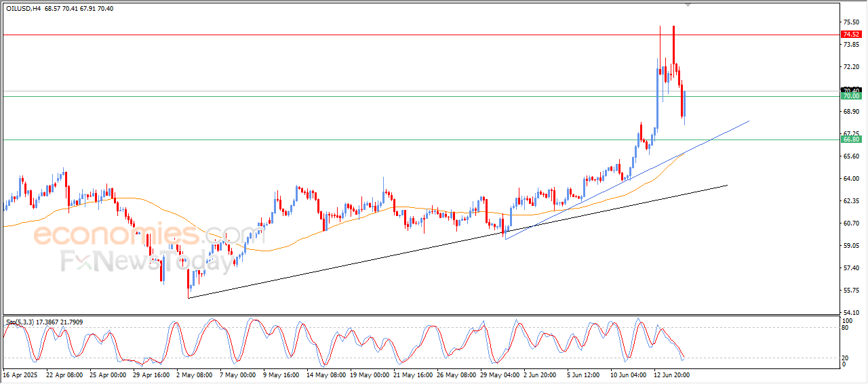
Task: Select the horizontal resistance line at 74.52
Action: tap(420, 35)
